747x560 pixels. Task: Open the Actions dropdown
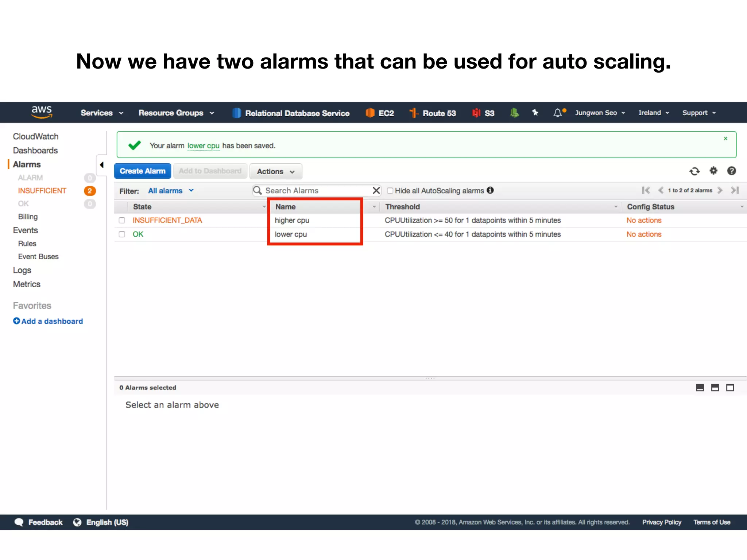click(276, 171)
